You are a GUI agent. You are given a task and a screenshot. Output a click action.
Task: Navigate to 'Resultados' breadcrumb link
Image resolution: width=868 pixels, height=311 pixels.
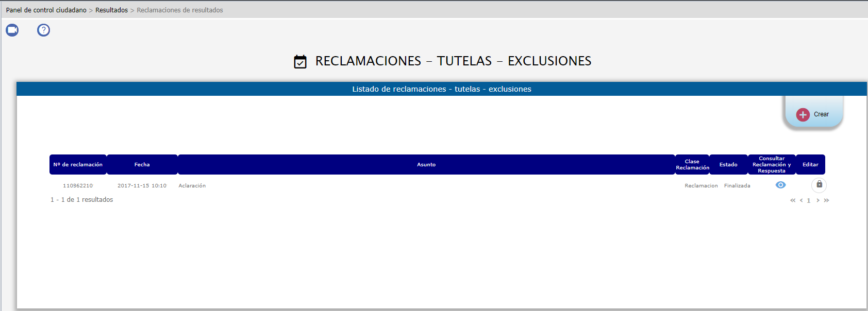111,10
